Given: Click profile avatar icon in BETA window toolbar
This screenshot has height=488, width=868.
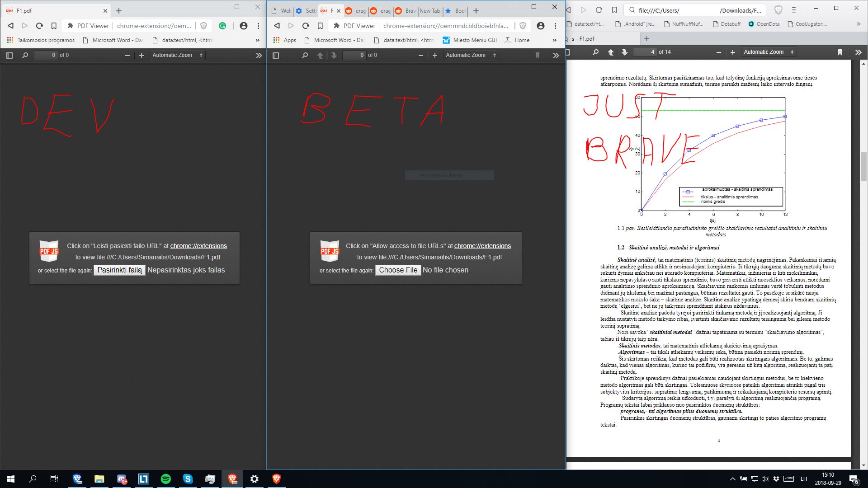Looking at the screenshot, I should (540, 26).
